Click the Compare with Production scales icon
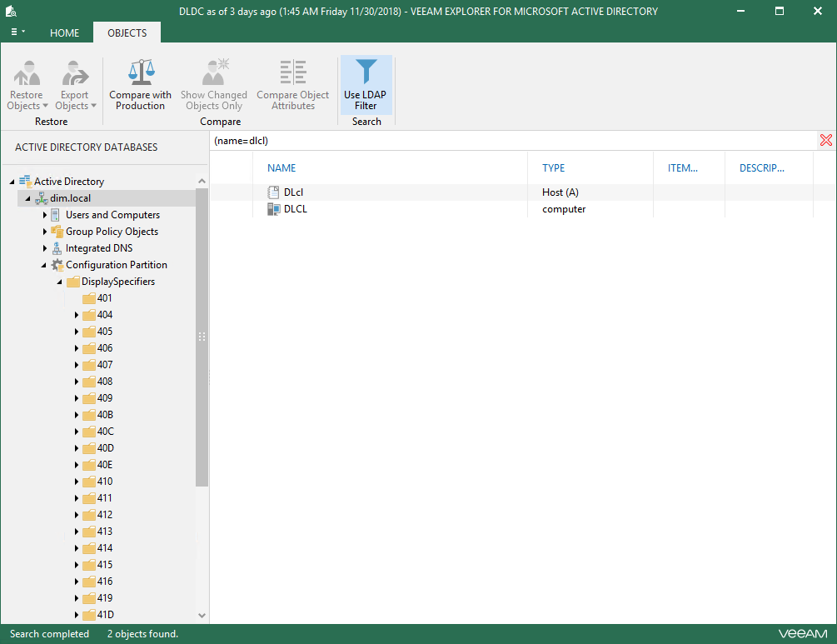This screenshot has height=644, width=837. pyautogui.click(x=141, y=72)
